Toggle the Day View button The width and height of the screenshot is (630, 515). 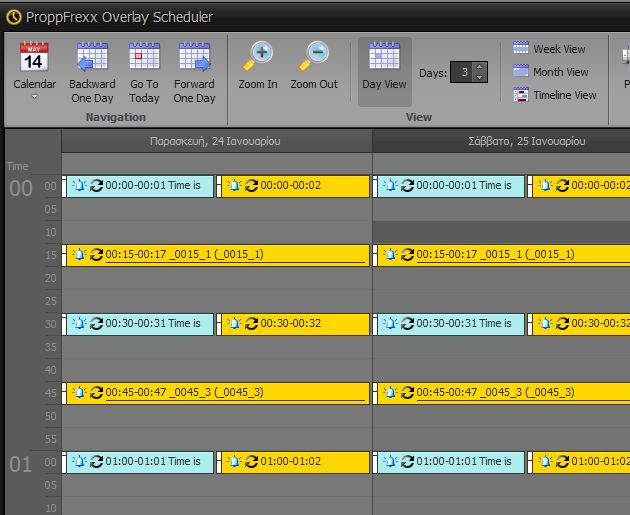[x=384, y=70]
